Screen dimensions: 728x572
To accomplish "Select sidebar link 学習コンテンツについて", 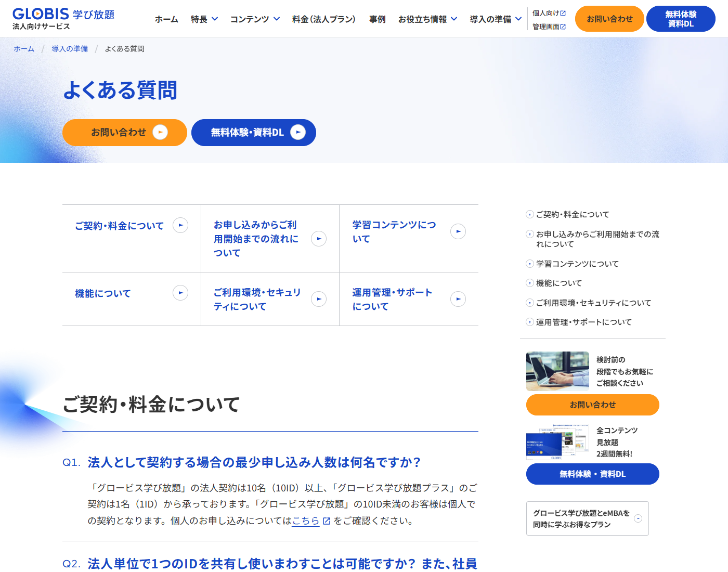I will tap(577, 264).
